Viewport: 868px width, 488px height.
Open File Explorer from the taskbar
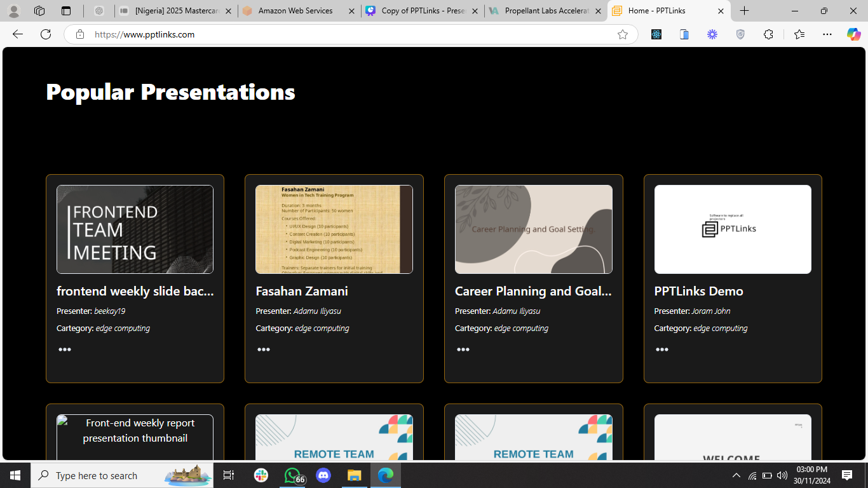(355, 475)
